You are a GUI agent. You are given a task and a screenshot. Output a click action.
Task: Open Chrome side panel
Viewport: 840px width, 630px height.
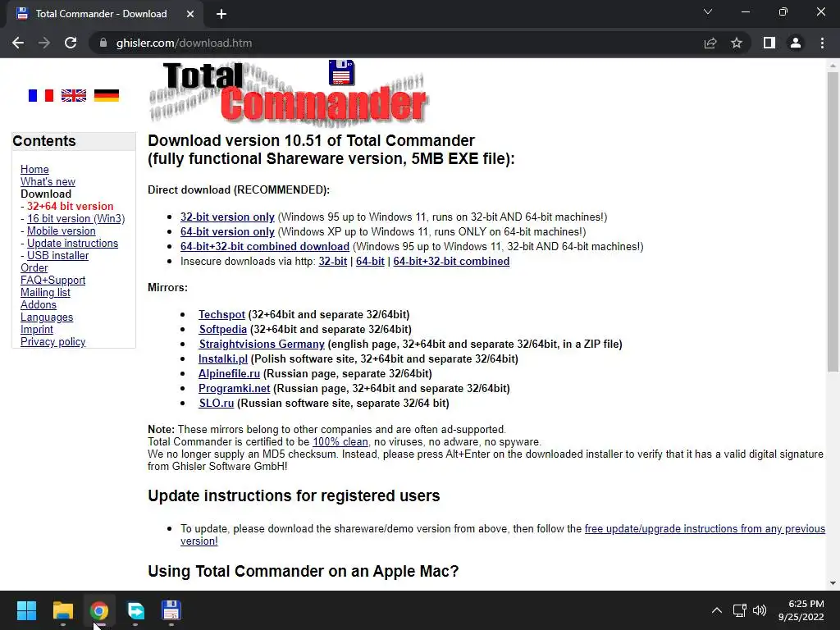(x=769, y=43)
